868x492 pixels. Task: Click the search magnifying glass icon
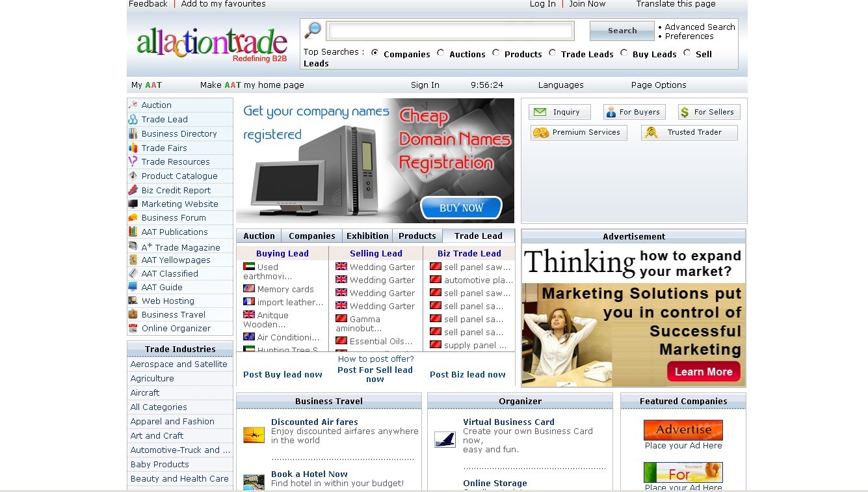tap(313, 30)
